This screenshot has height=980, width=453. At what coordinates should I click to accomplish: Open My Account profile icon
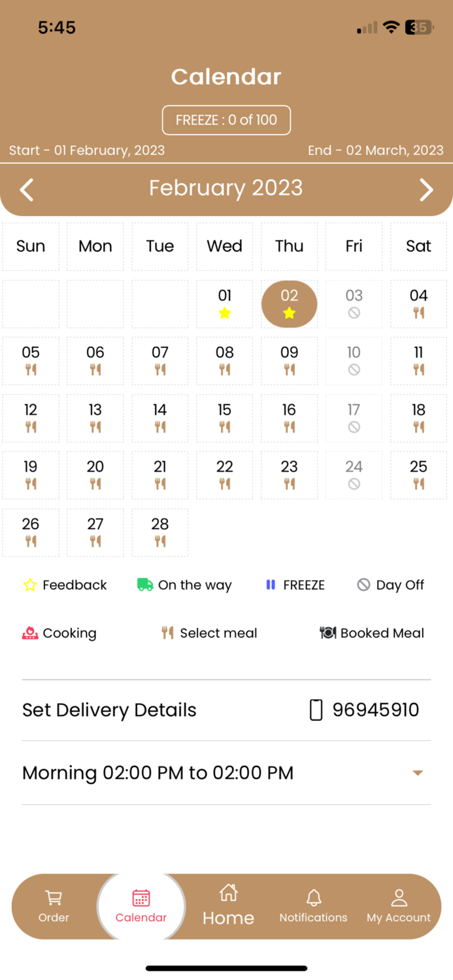399,897
